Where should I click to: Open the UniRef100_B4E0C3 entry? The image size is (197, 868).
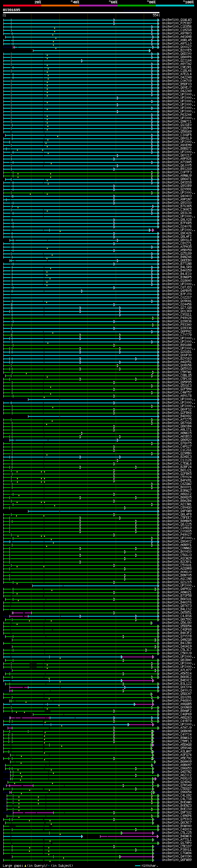176,680
